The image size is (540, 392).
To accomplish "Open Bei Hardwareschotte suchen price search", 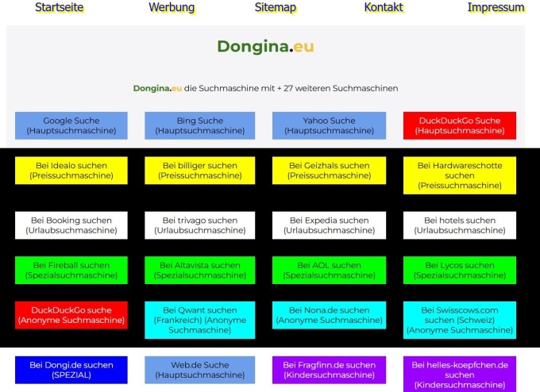I will coord(460,175).
